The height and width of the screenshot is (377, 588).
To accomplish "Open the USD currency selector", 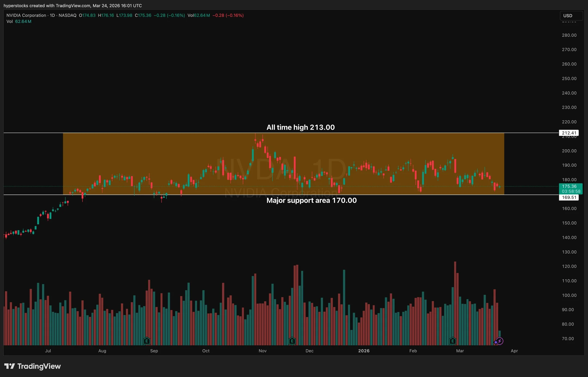I will point(571,16).
